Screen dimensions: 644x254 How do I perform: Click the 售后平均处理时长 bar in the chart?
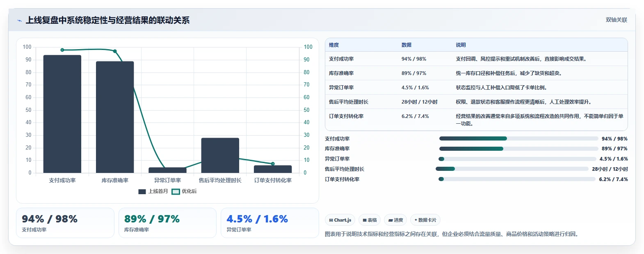pyautogui.click(x=220, y=155)
